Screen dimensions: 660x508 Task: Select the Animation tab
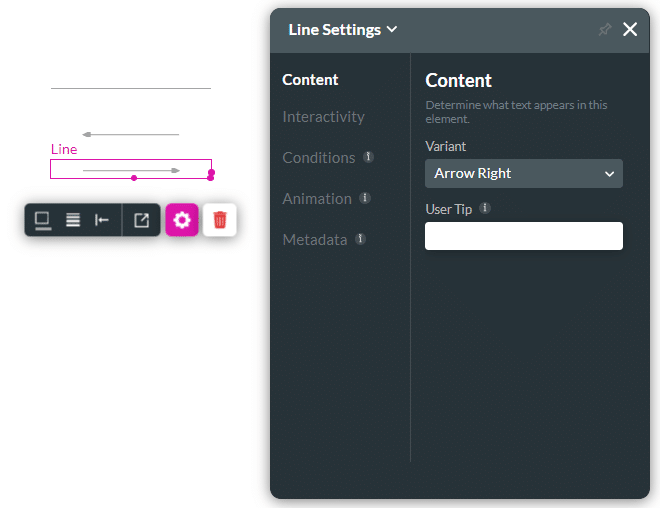click(316, 199)
